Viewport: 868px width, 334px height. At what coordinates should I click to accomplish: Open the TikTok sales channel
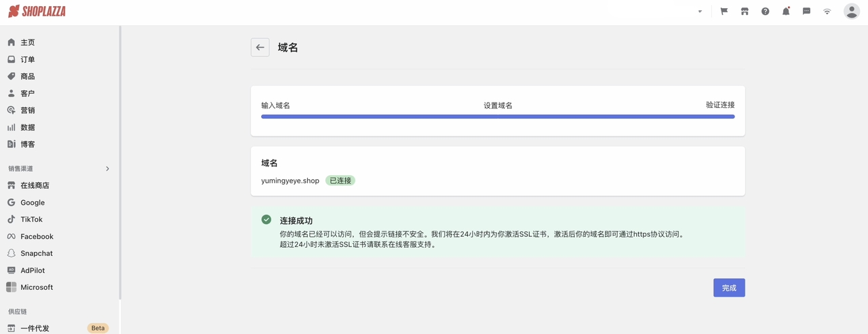click(x=31, y=219)
